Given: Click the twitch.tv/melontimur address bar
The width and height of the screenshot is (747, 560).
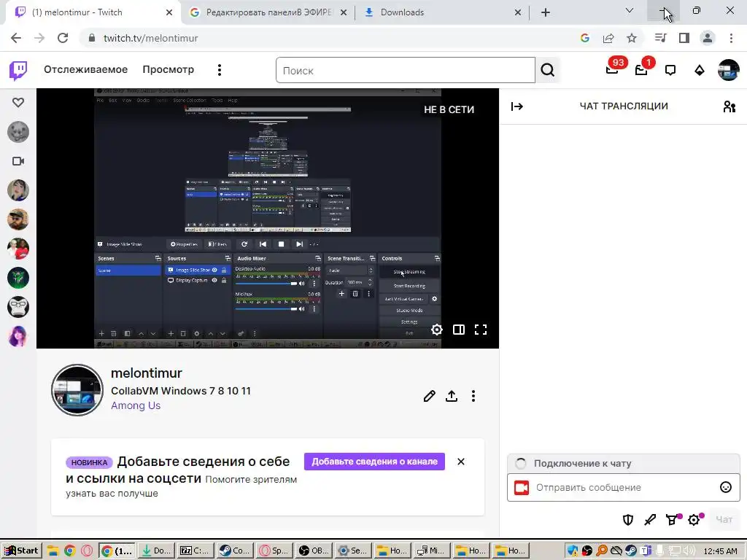Looking at the screenshot, I should click(150, 38).
